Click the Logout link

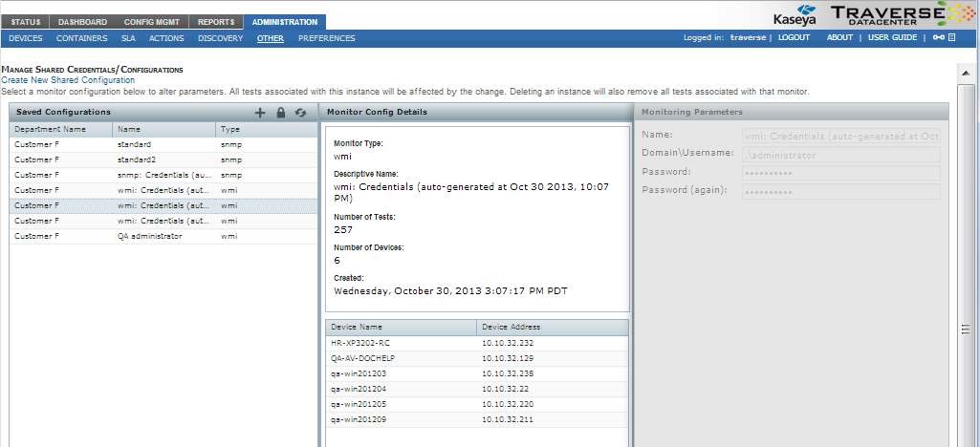pyautogui.click(x=794, y=38)
